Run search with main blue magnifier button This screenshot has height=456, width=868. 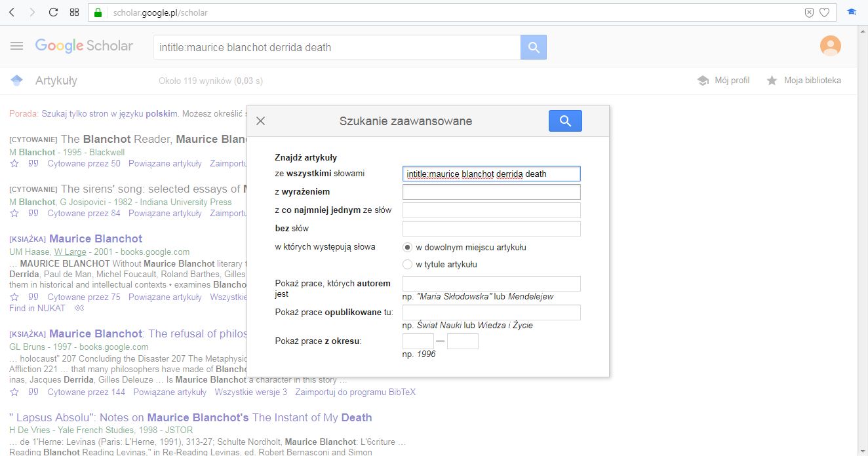(x=534, y=47)
